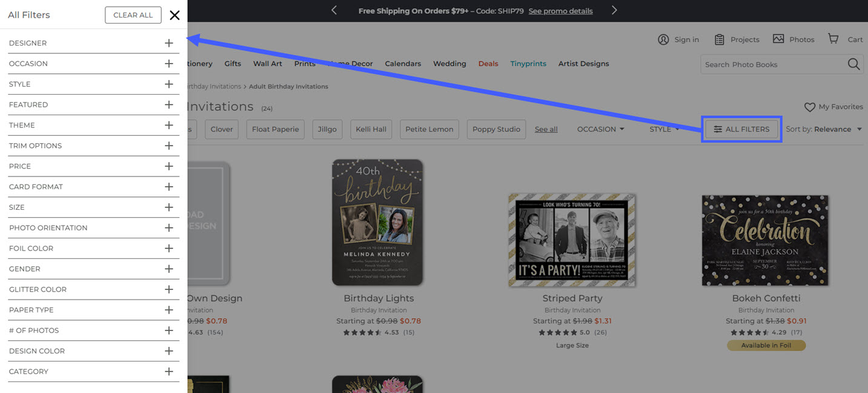Open the Striped Party invitation thumbnail
868x393 pixels.
point(572,240)
